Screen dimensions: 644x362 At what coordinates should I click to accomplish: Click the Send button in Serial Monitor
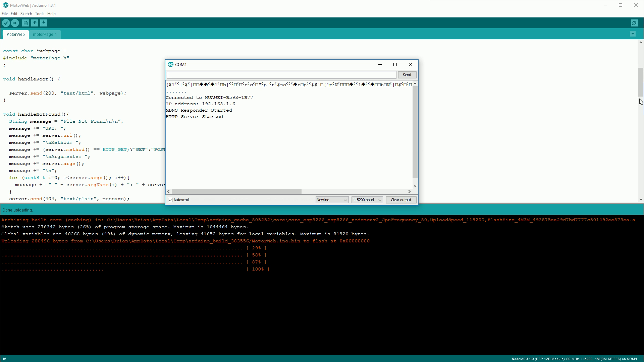point(406,74)
